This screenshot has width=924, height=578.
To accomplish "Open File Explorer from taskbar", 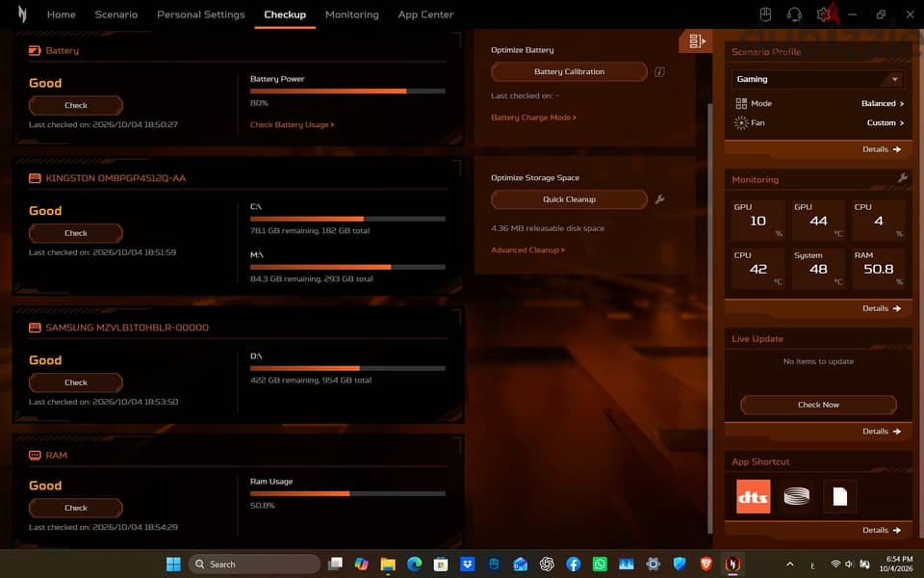I will coord(388,565).
